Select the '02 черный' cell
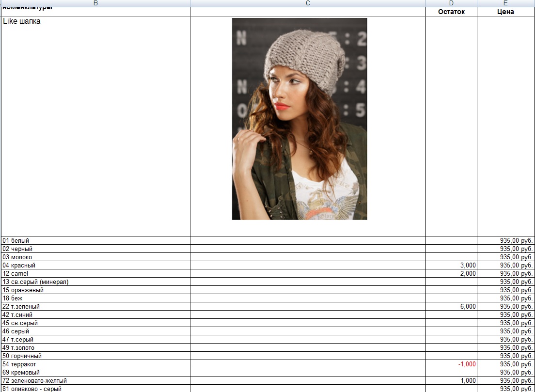Screen dimensions: 535x392 pyautogui.click(x=95, y=249)
